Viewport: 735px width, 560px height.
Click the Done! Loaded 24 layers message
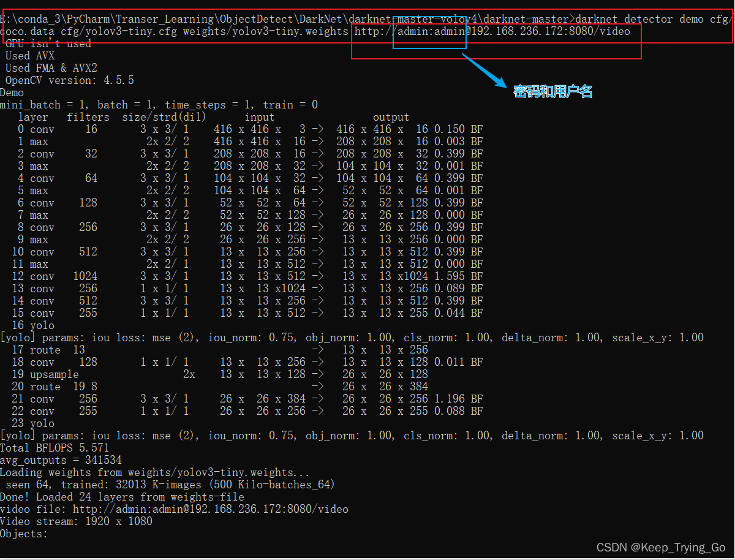[123, 496]
